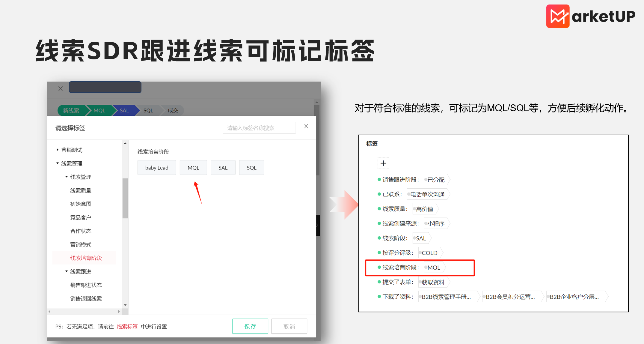Click the background panel scrollbar up arrow

coord(317,102)
